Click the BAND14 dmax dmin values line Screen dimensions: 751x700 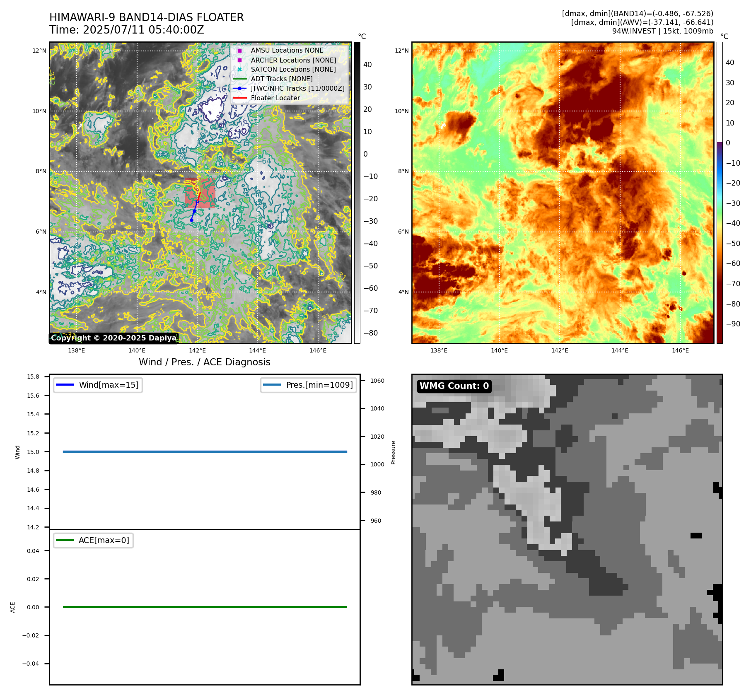[638, 14]
